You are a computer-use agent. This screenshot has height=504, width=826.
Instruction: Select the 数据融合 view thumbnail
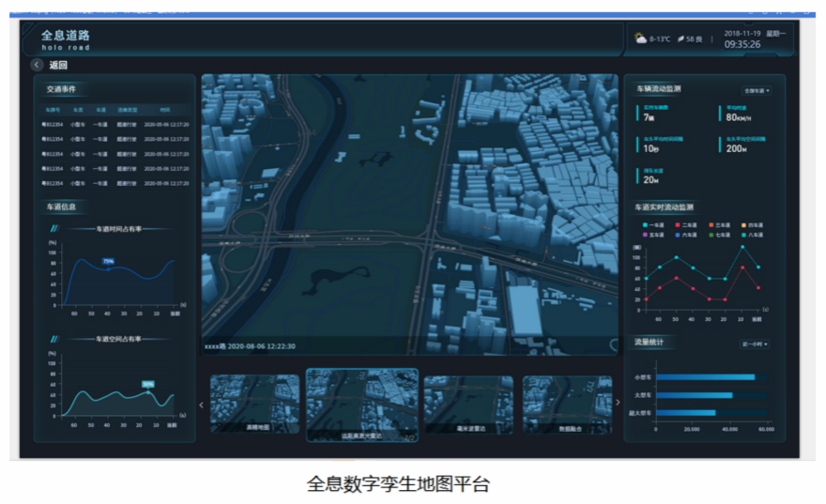pos(567,404)
